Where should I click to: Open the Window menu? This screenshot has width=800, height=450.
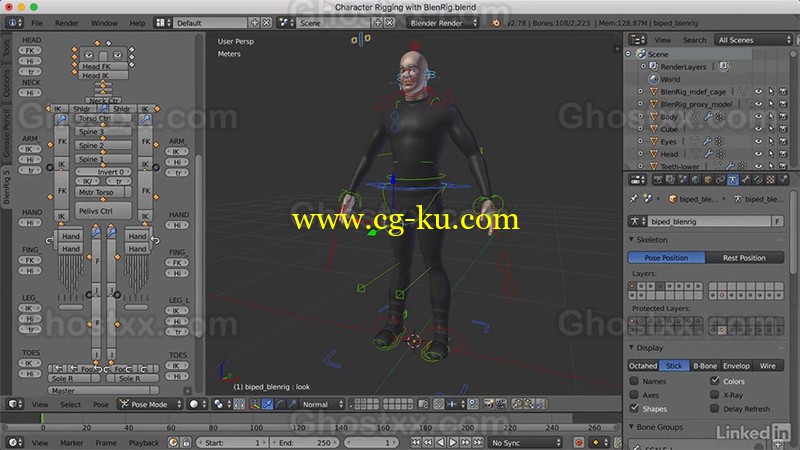pyautogui.click(x=104, y=23)
